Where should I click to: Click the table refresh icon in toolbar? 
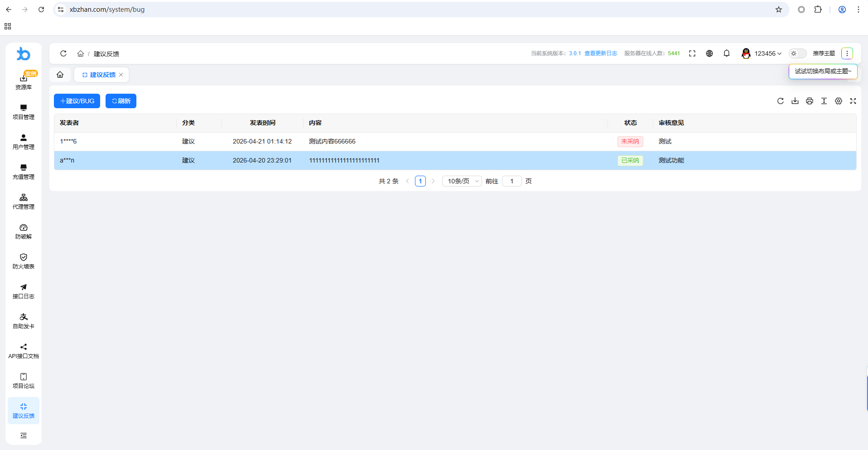780,101
